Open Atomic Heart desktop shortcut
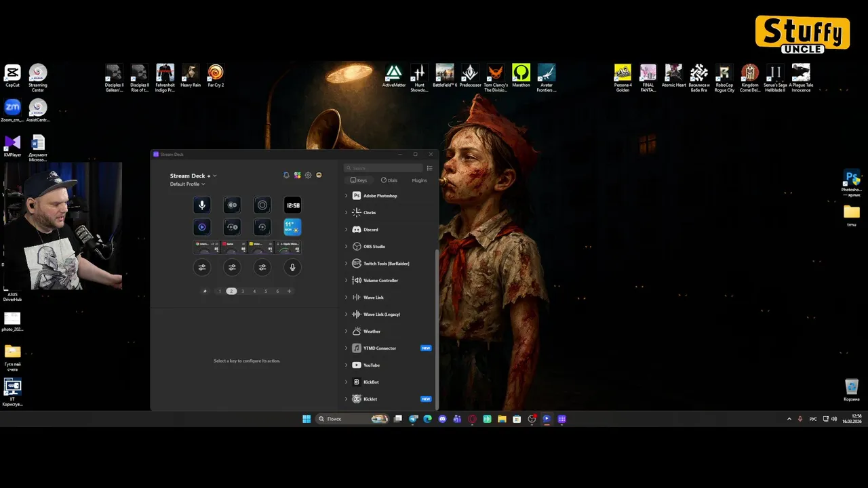The image size is (868, 488). (x=673, y=76)
